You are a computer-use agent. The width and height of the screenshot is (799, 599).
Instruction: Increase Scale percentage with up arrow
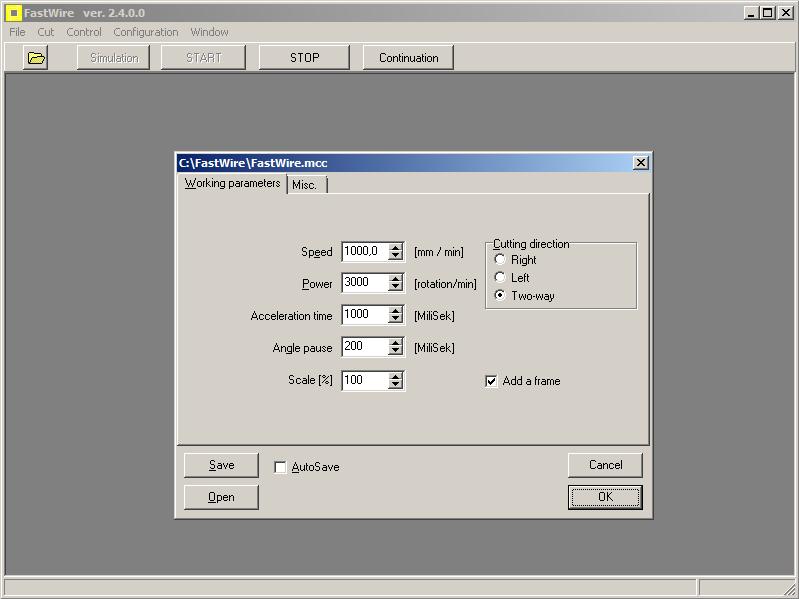pos(396,376)
